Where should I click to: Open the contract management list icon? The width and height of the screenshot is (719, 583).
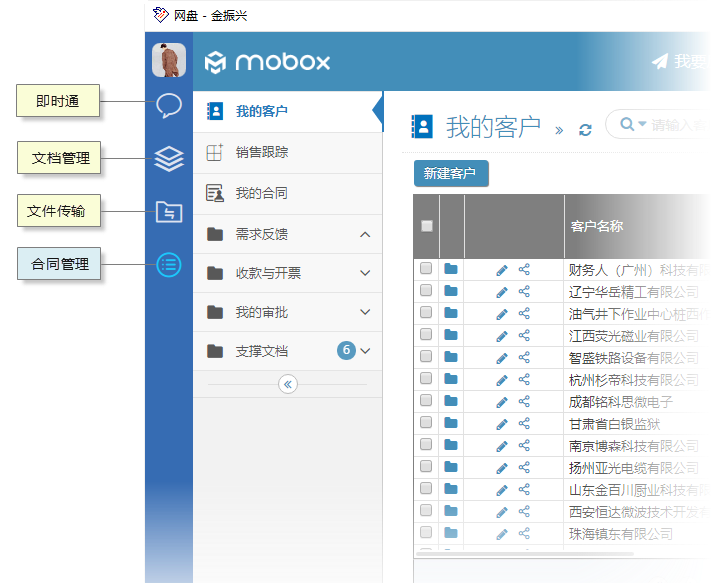tap(169, 265)
